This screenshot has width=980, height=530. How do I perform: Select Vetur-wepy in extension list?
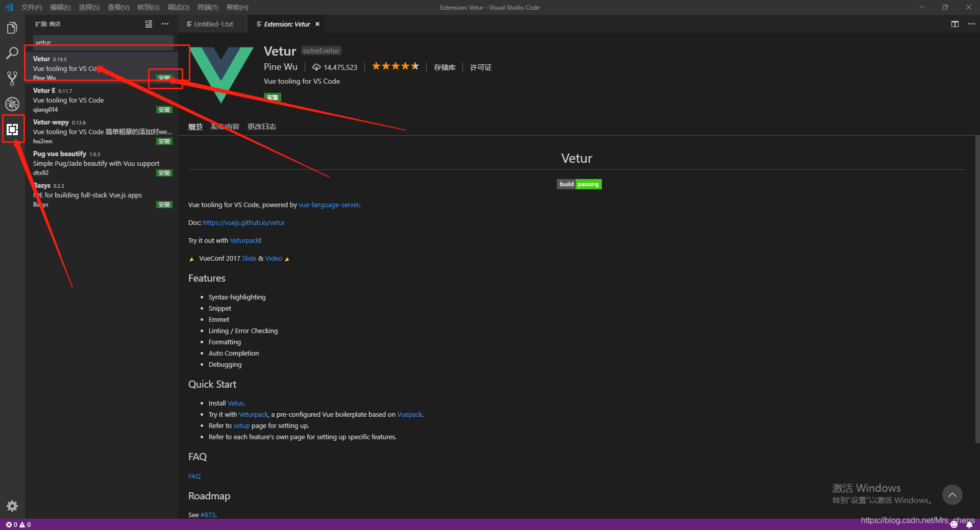[x=102, y=132]
